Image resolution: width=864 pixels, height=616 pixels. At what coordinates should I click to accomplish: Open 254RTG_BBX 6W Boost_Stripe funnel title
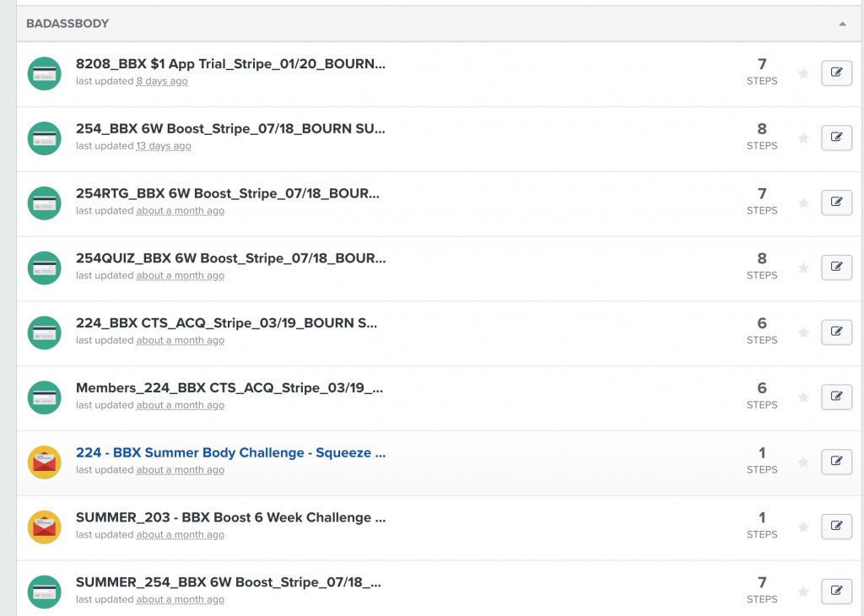pyautogui.click(x=228, y=194)
